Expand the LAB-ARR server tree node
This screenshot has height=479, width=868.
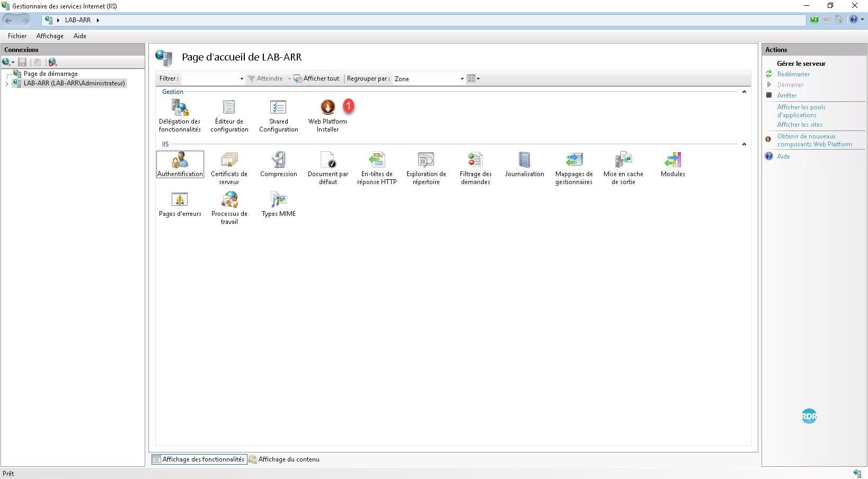click(x=6, y=84)
